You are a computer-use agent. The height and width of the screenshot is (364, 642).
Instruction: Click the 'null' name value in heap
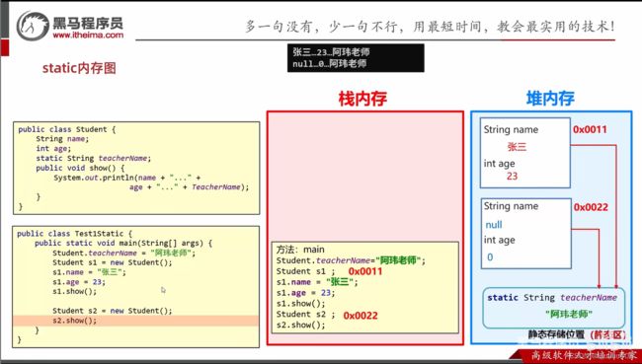click(494, 225)
